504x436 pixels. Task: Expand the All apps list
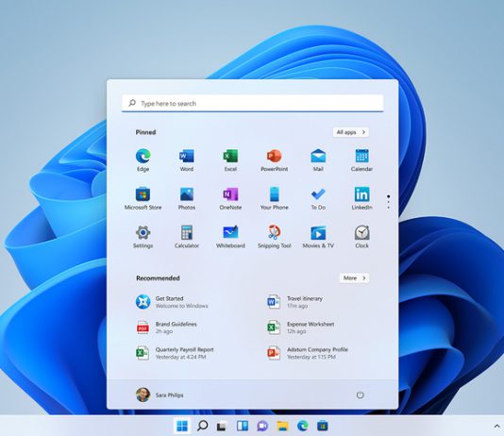tap(351, 132)
